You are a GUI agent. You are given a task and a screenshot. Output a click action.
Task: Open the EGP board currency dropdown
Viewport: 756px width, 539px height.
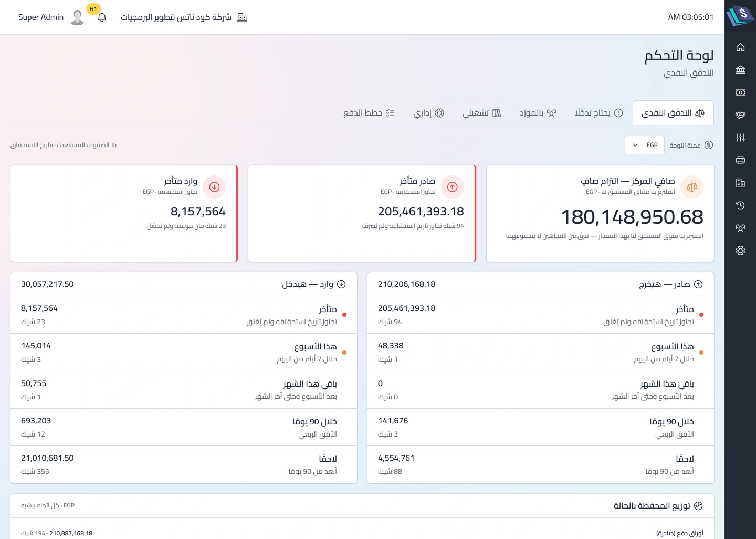(645, 145)
